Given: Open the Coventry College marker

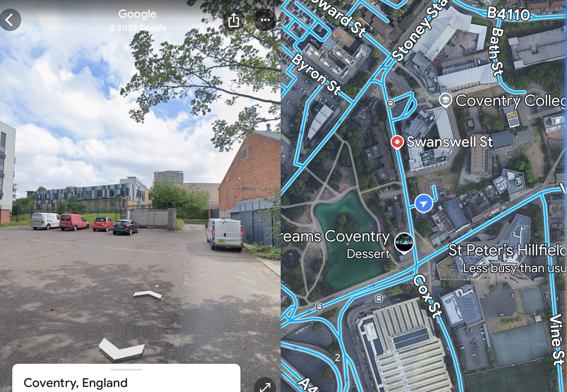Looking at the screenshot, I should tap(445, 100).
